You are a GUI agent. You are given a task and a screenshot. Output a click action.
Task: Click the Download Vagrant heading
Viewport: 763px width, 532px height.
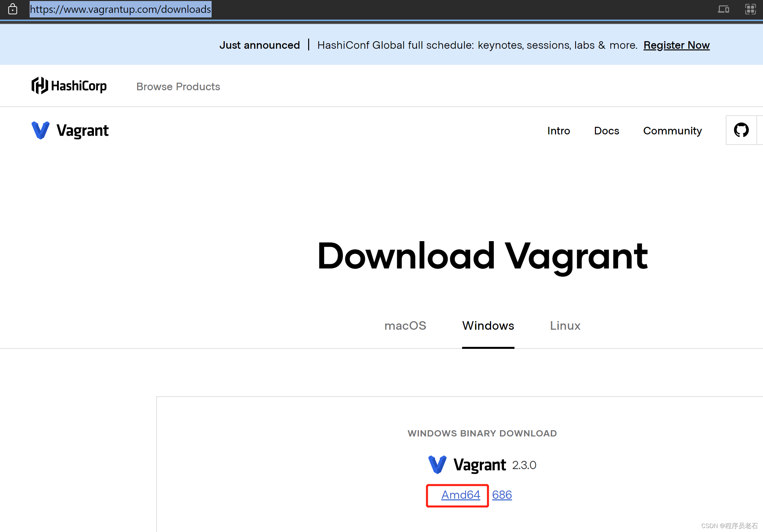(482, 256)
